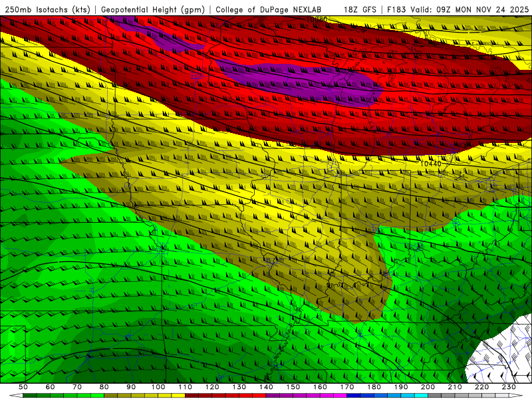532x399 pixels.
Task: Select the bright yellow legend swatch
Action: coord(178,395)
